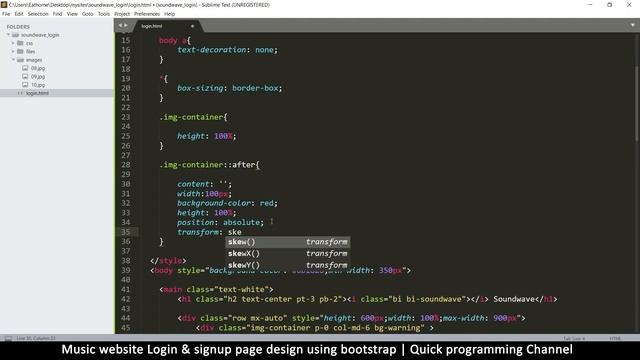The height and width of the screenshot is (360, 640).
Task: Click the closing '</style>' tag
Action: [168, 261]
